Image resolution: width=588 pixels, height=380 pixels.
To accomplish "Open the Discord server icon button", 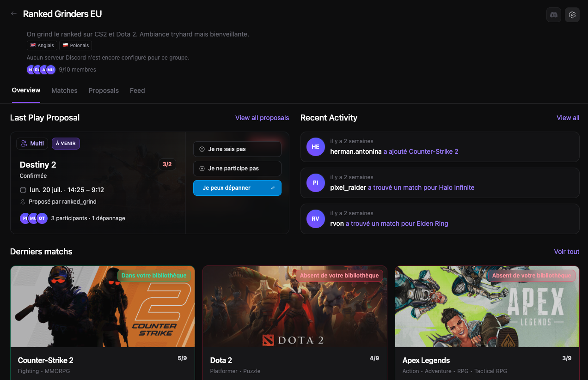I will pos(554,15).
